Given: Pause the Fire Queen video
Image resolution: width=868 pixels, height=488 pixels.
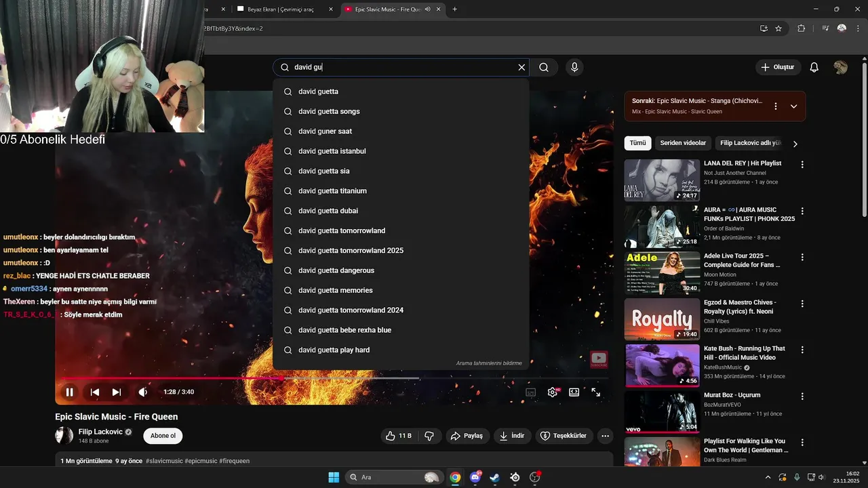Looking at the screenshot, I should point(69,392).
